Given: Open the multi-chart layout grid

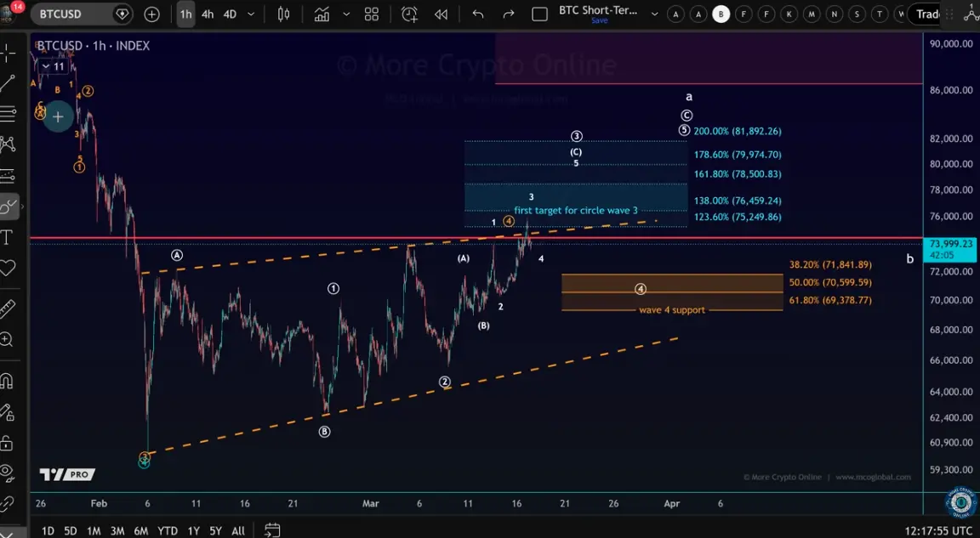Looking at the screenshot, I should (x=372, y=14).
